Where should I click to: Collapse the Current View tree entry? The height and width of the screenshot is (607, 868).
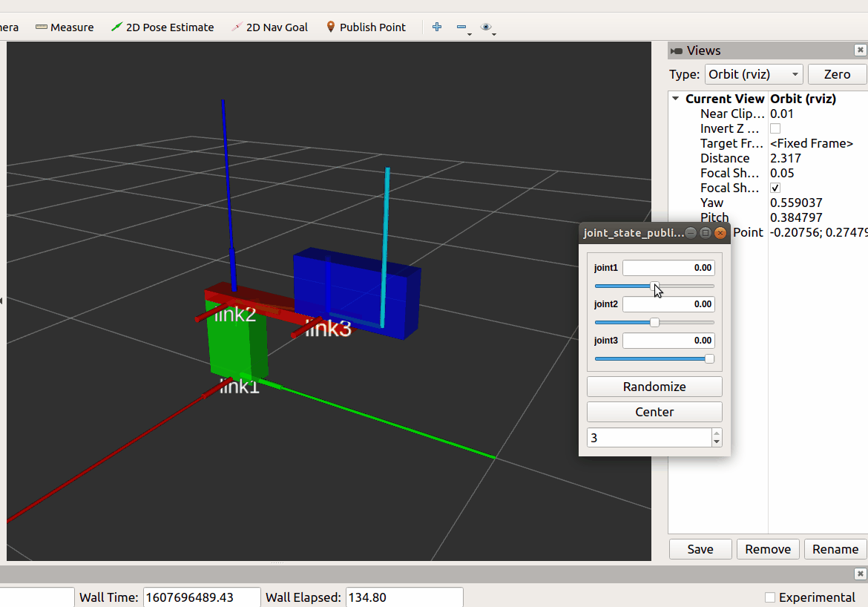675,98
